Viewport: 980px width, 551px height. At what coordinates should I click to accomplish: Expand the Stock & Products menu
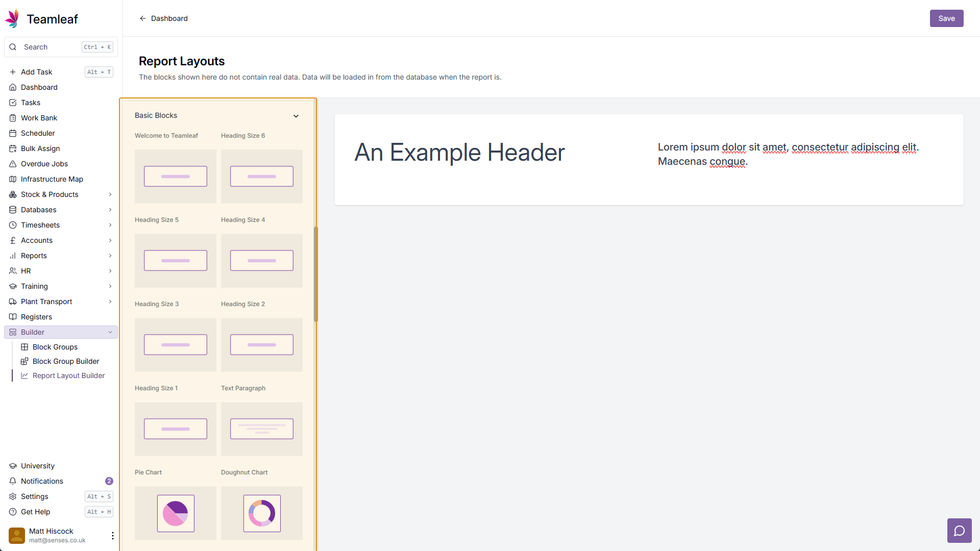pos(110,194)
